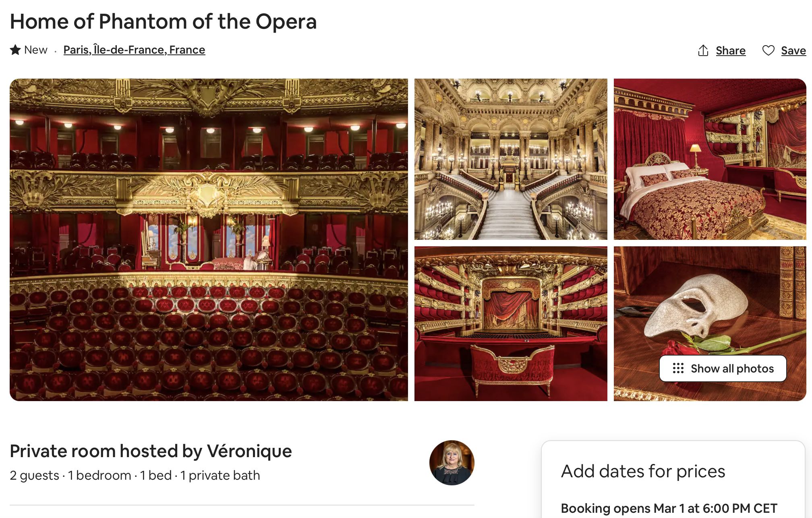Open the Paris, Île-de-France, France location link

coord(134,50)
